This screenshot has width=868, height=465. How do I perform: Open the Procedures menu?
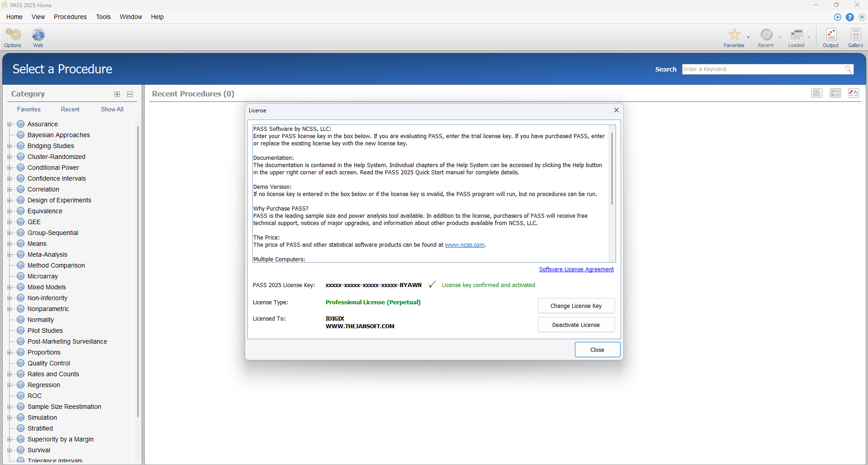click(70, 17)
